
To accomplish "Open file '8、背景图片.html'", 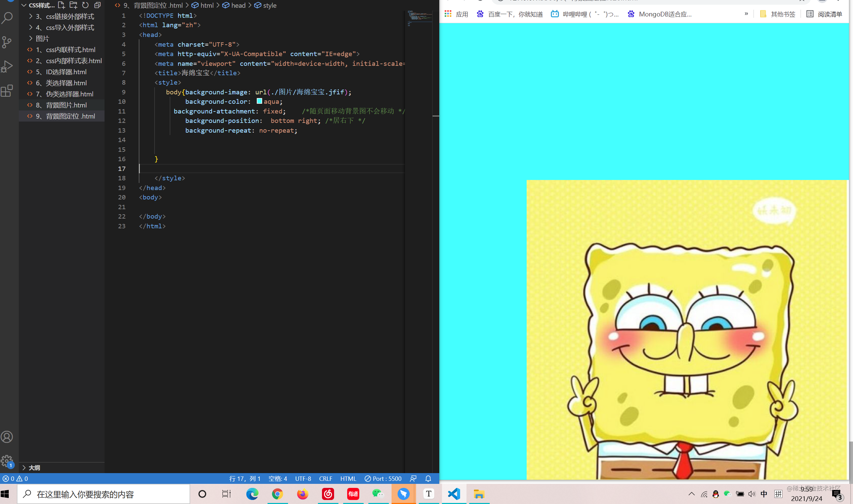I will tap(62, 105).
